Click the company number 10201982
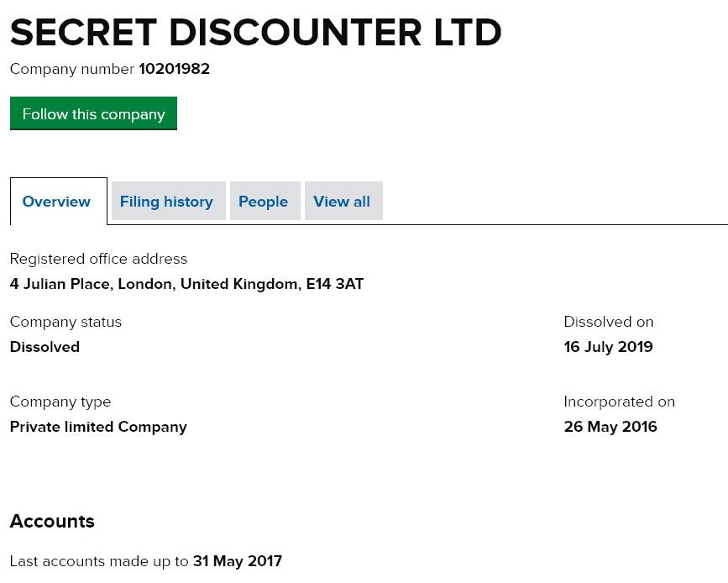This screenshot has height=583, width=728. [x=174, y=69]
